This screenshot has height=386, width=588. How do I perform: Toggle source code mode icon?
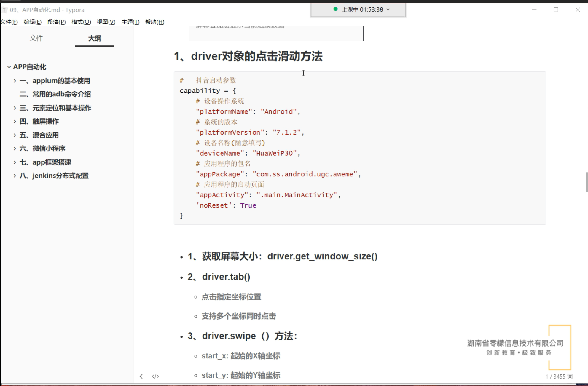point(155,376)
